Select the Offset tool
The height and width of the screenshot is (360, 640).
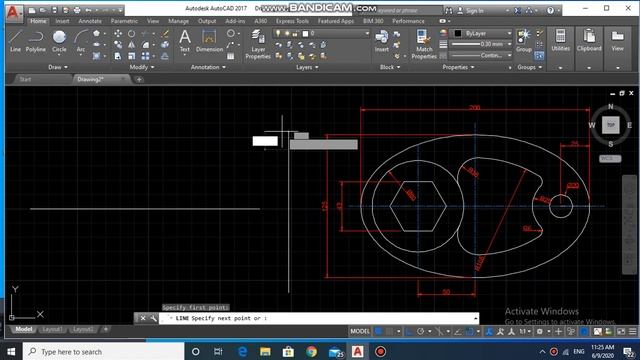click(165, 56)
